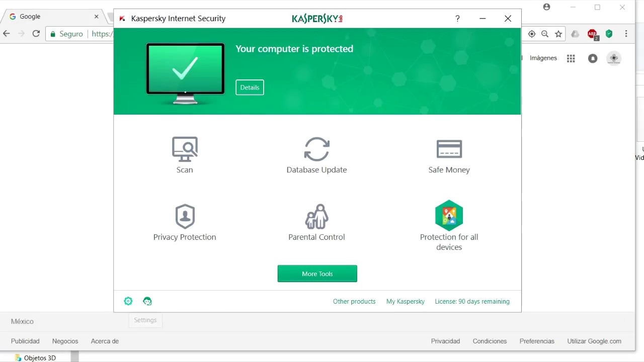
Task: Open the Privacidad footer link
Action: (x=445, y=341)
